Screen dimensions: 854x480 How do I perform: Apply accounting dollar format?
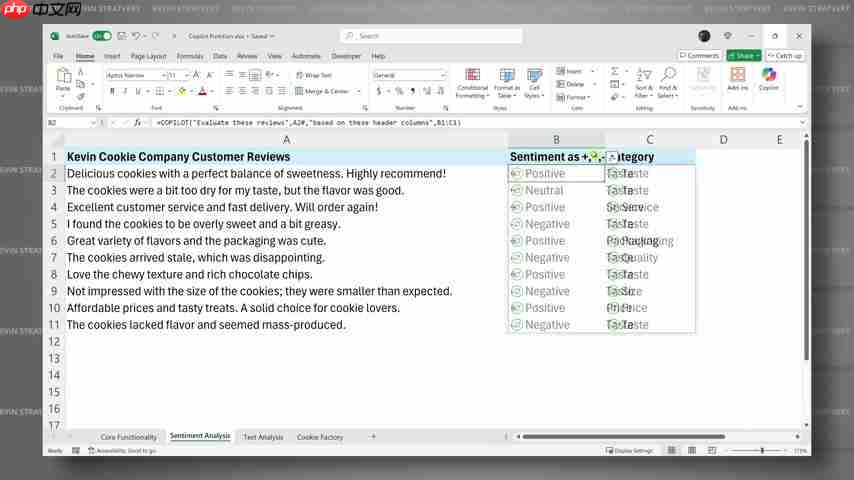(x=379, y=92)
